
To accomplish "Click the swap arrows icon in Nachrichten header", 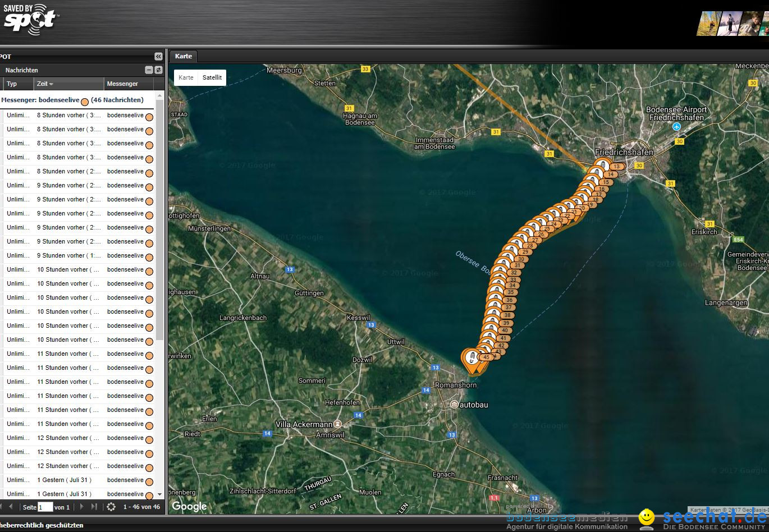I will 158,70.
